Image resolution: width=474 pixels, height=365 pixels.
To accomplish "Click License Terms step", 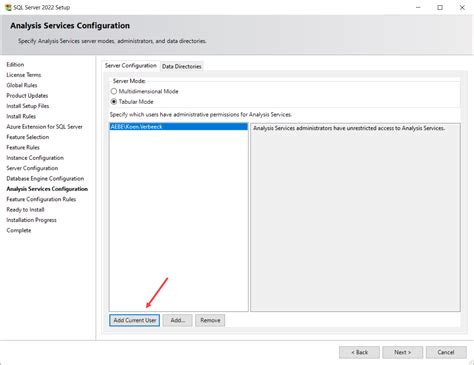I will click(24, 75).
